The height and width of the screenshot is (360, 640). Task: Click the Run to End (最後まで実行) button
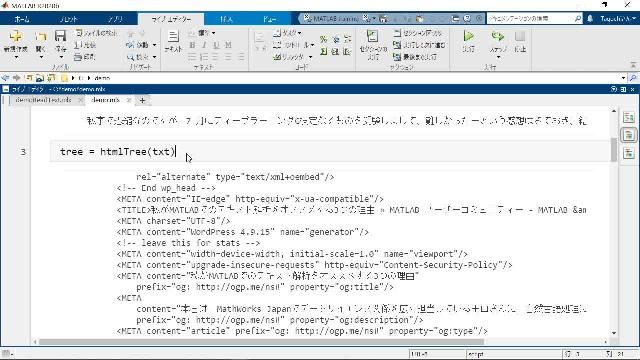[x=416, y=57]
